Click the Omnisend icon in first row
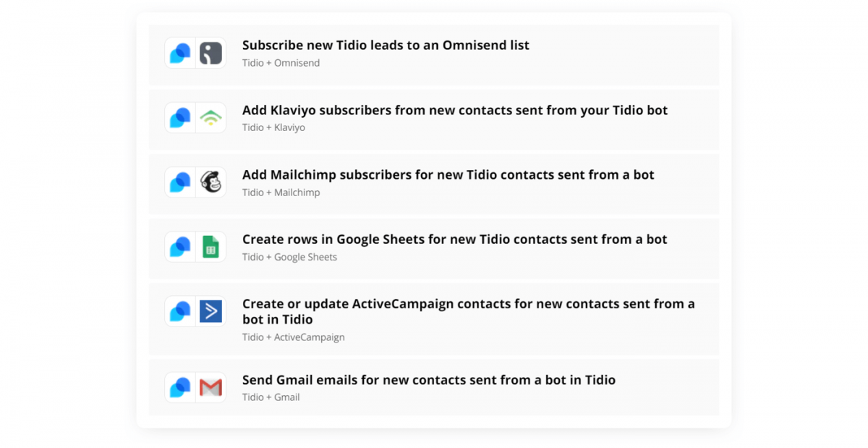Screen dimensions: 868x448 coord(210,53)
